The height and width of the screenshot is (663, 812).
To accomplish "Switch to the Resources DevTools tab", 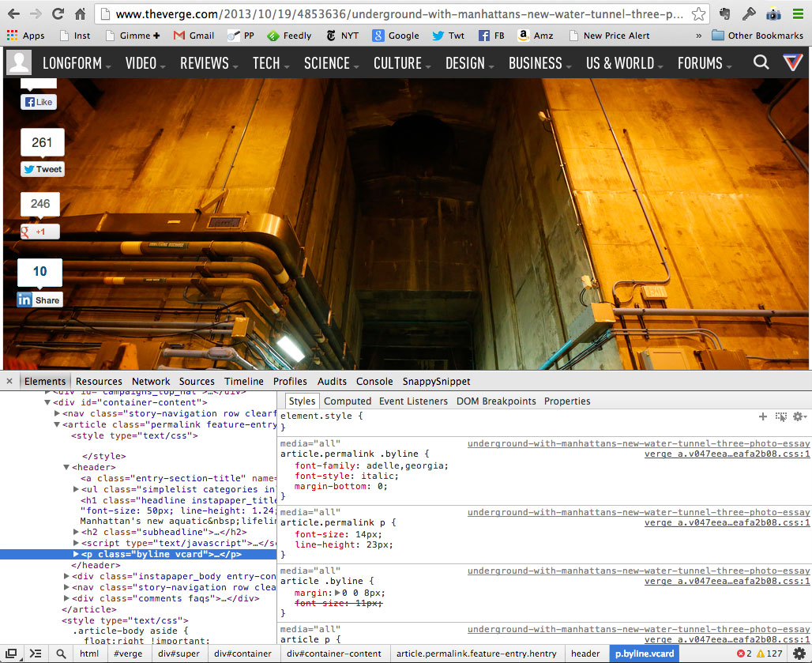I will pos(99,381).
